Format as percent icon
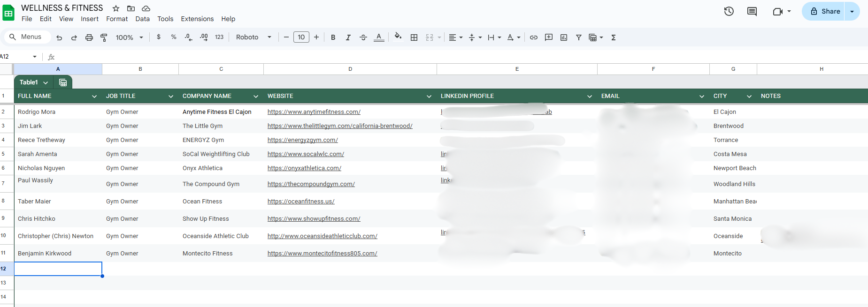 click(x=174, y=37)
